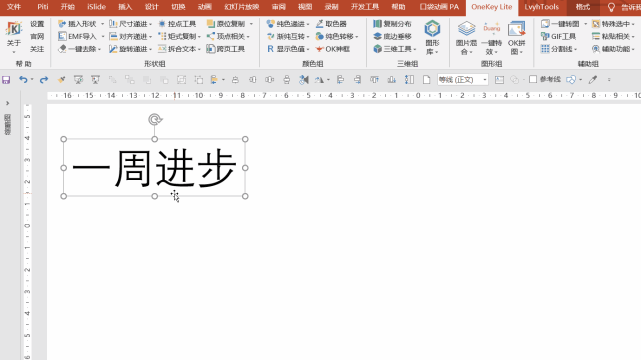This screenshot has width=641, height=360.
Task: Expand the 一键转图 dropdown arrow
Action: pyautogui.click(x=585, y=24)
